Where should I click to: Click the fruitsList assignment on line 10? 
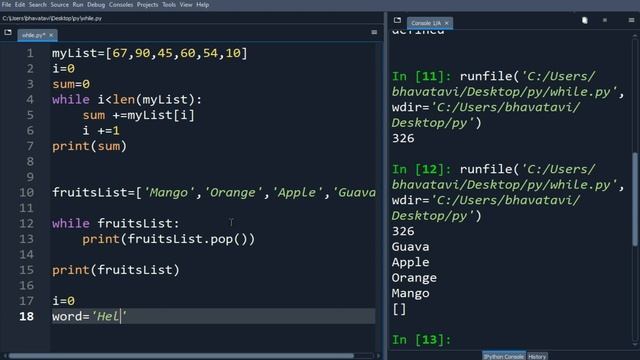(x=214, y=193)
